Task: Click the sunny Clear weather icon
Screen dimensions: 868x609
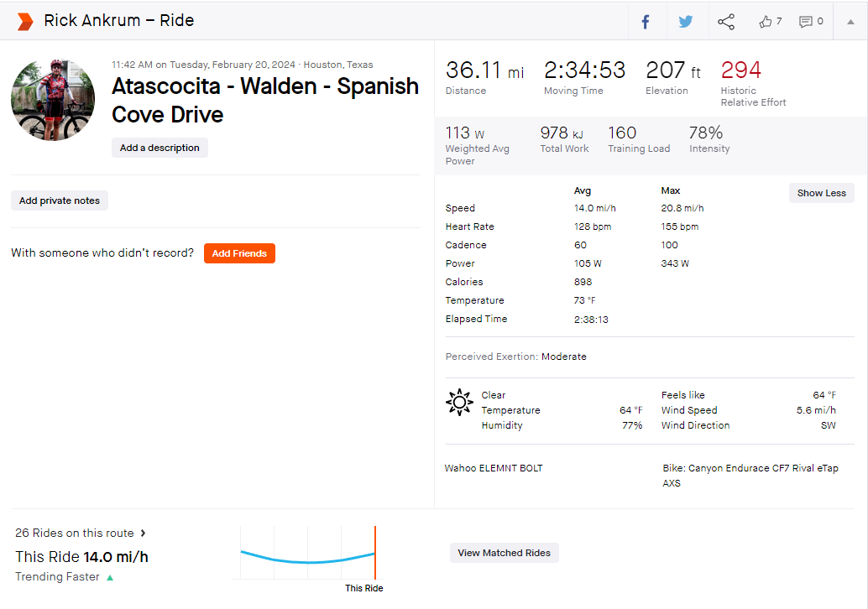Action: 459,402
